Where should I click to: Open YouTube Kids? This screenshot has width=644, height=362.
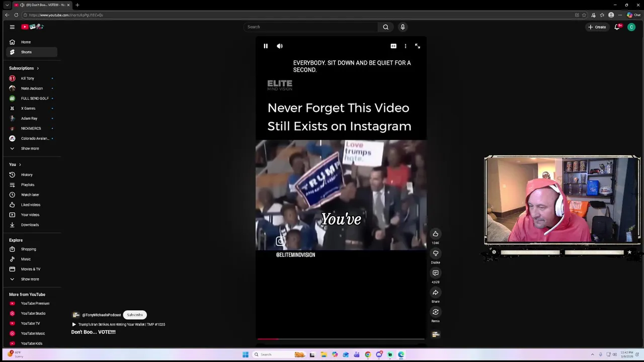pyautogui.click(x=32, y=344)
